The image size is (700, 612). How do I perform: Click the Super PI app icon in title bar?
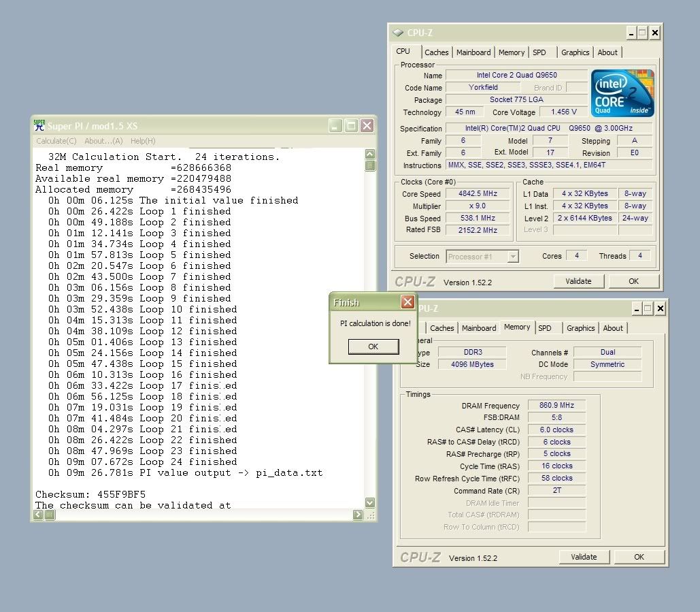tap(39, 125)
